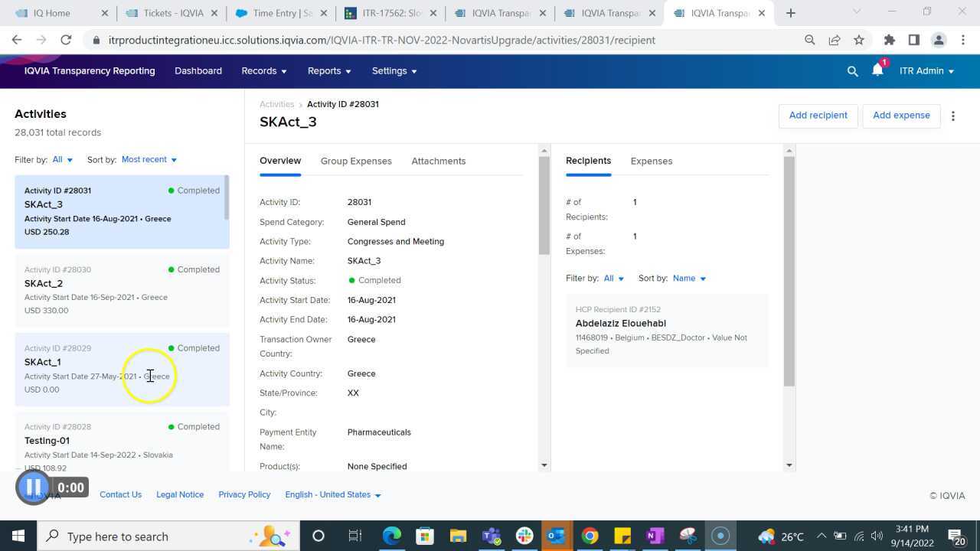
Task: Open OneNote from the taskbar
Action: point(654,536)
